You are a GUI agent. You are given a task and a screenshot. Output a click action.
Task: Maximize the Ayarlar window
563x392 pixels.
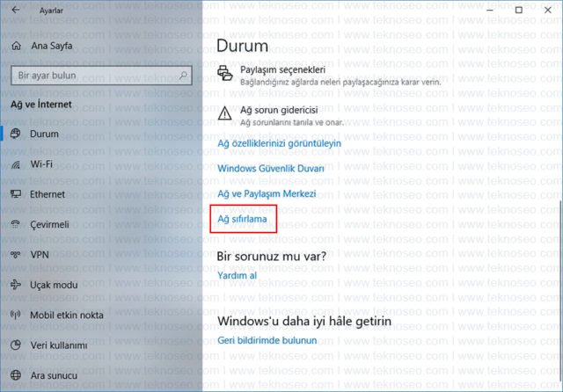tap(519, 10)
